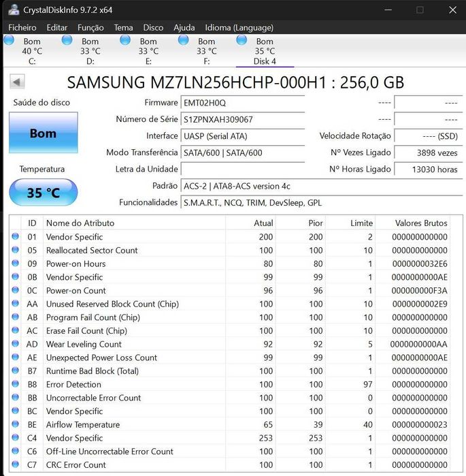This screenshot has width=466, height=476.
Task: Click status dot for Erase Fail Count
Action: pos(15,330)
